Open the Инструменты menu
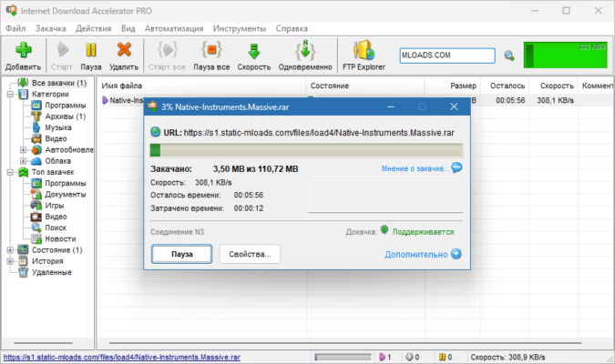615x364 pixels. coord(240,28)
